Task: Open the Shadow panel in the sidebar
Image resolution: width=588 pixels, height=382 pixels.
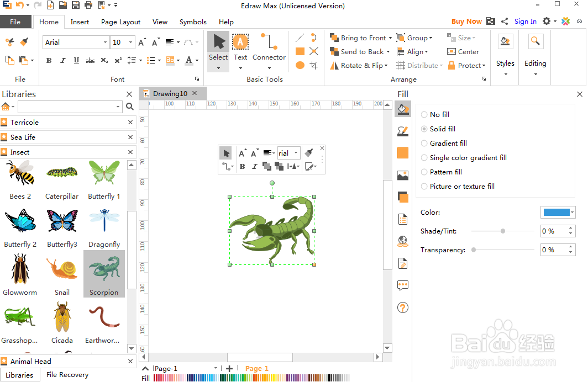Action: 403,197
